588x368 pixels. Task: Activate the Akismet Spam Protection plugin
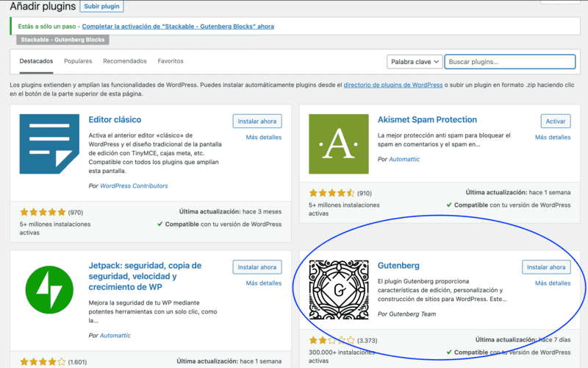(x=556, y=121)
